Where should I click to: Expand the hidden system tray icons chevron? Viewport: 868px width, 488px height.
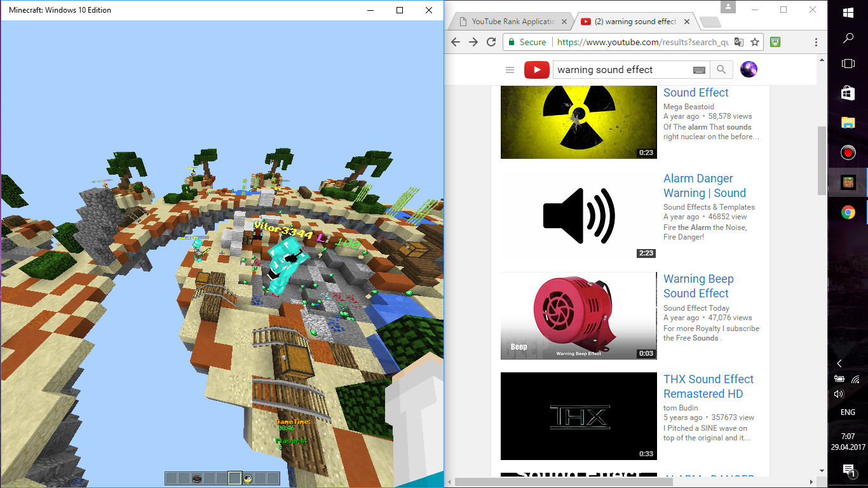[x=839, y=363]
